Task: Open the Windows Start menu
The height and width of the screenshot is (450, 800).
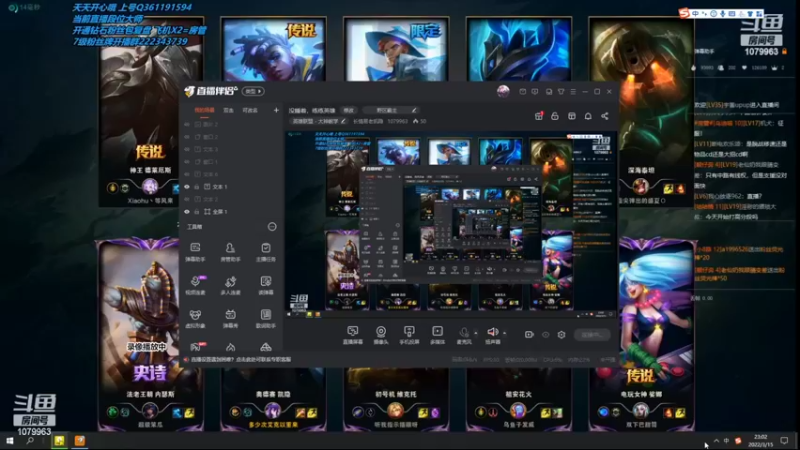Action: point(10,441)
